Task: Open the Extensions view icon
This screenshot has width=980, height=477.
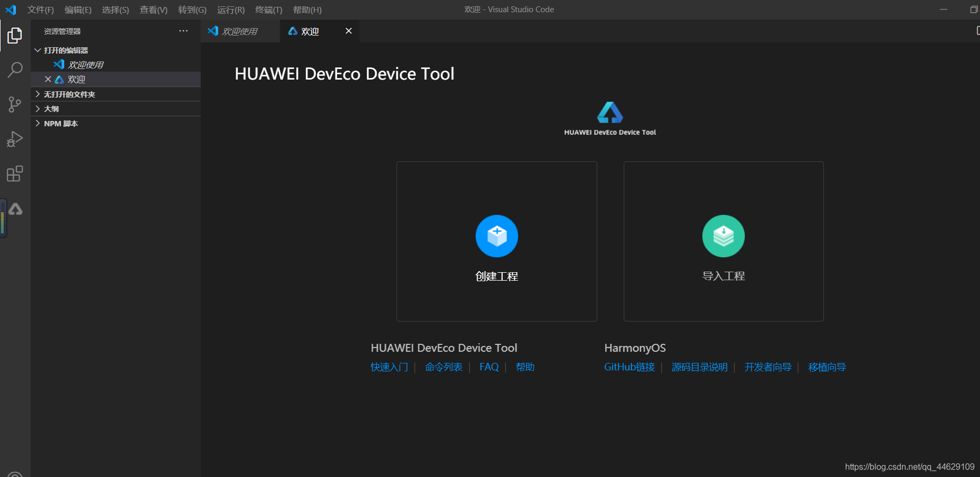Action: (x=15, y=174)
